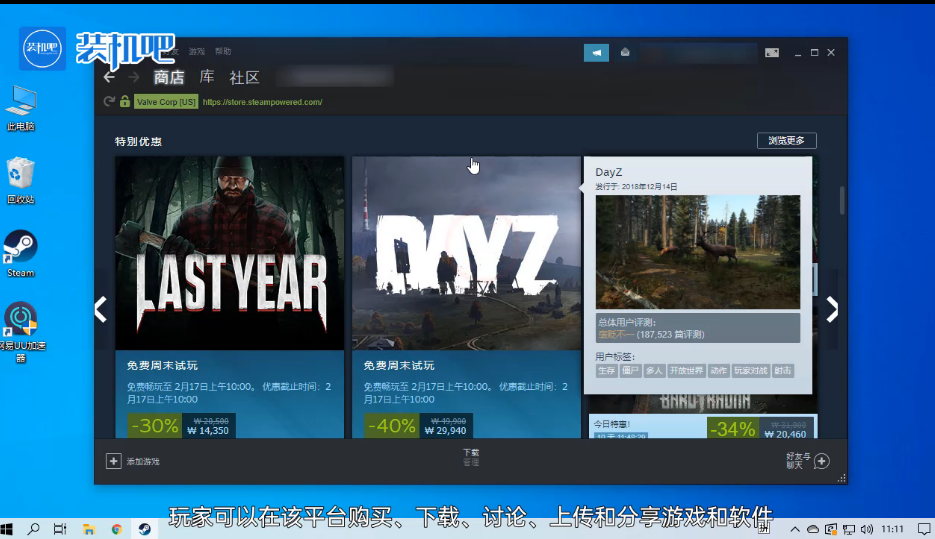Screen dimensions: 935x539
Task: Open the Steam announcements megaphone icon
Action: pyautogui.click(x=596, y=52)
